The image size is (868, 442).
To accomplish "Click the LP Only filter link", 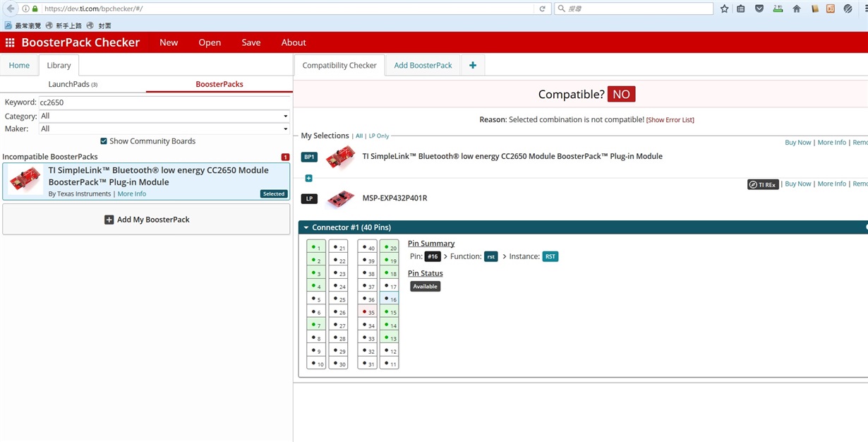I will 379,136.
